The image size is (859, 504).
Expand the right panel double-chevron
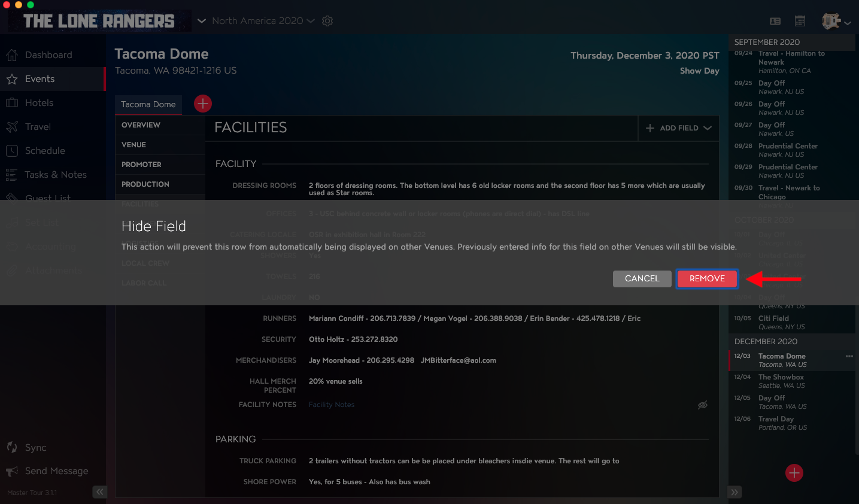tap(735, 492)
